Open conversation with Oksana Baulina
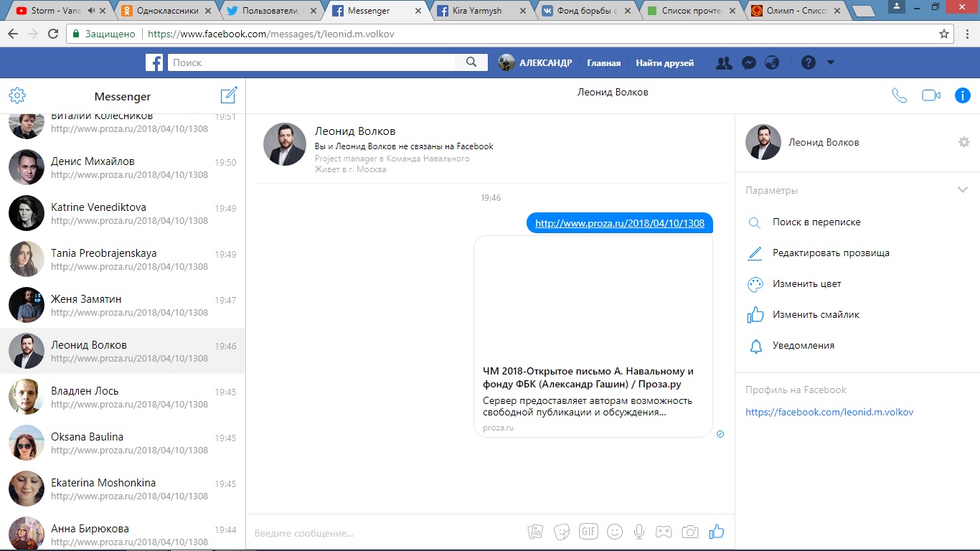980x551 pixels. click(123, 443)
